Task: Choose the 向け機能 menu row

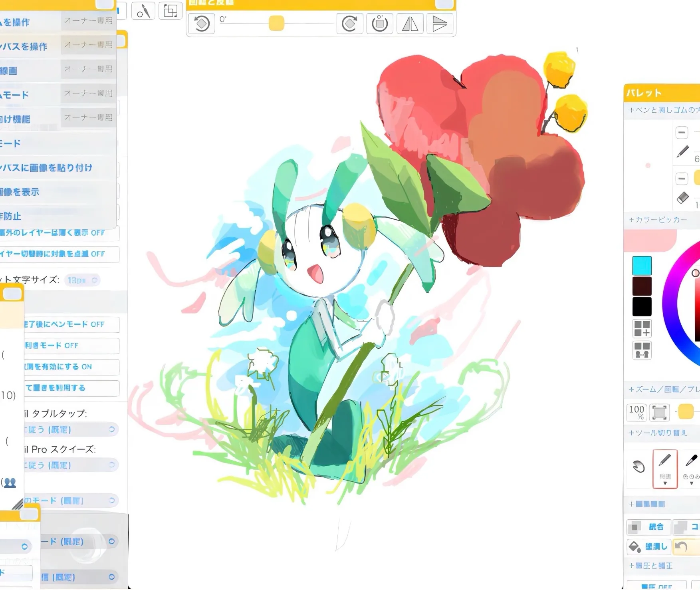Action: (58, 119)
